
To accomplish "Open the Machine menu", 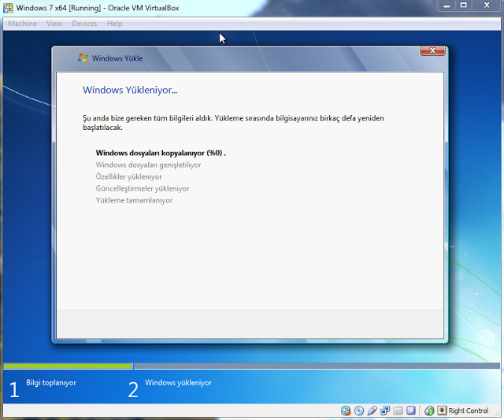I will coord(22,24).
